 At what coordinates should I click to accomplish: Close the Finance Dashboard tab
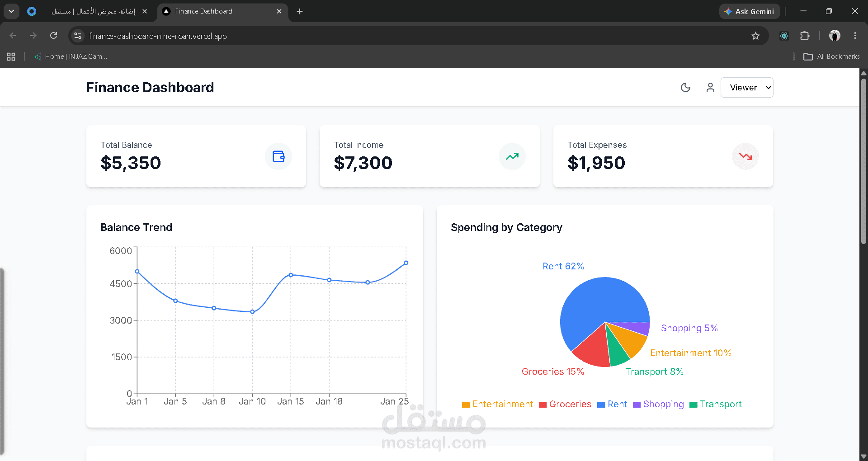coord(279,11)
